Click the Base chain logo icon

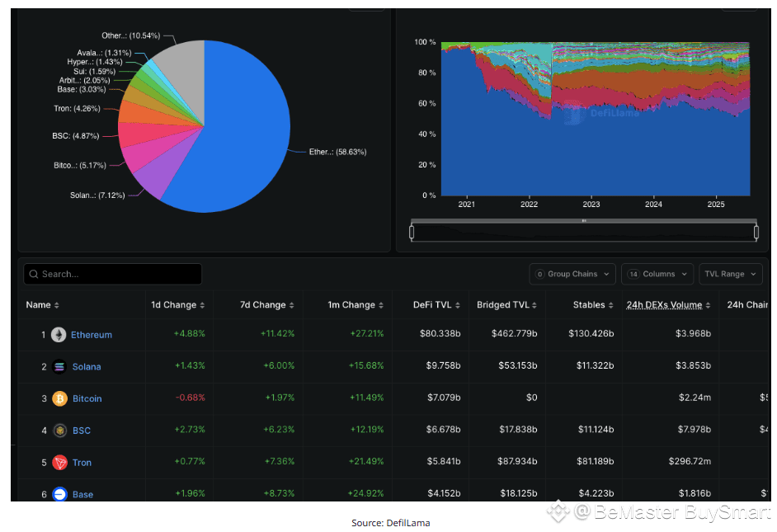60,494
